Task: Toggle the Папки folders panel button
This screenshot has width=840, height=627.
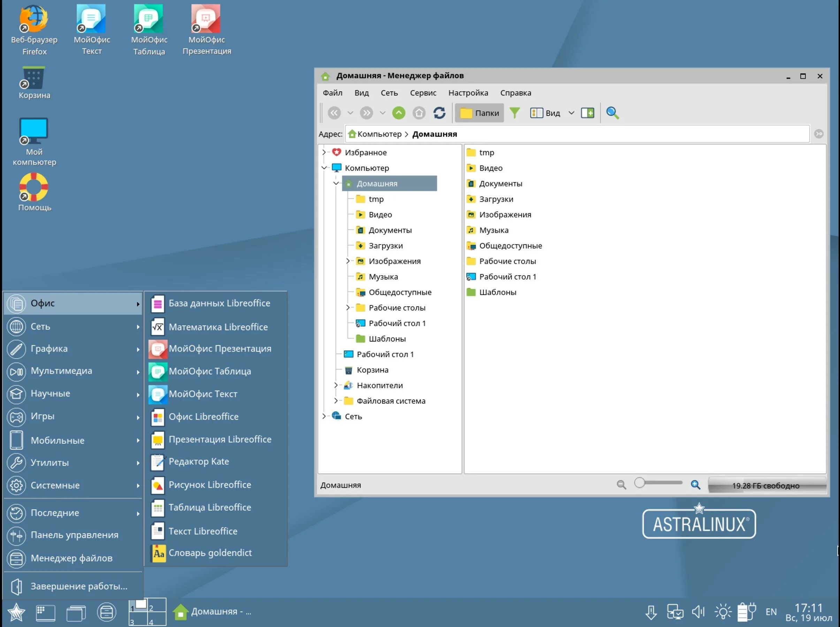Action: 479,113
